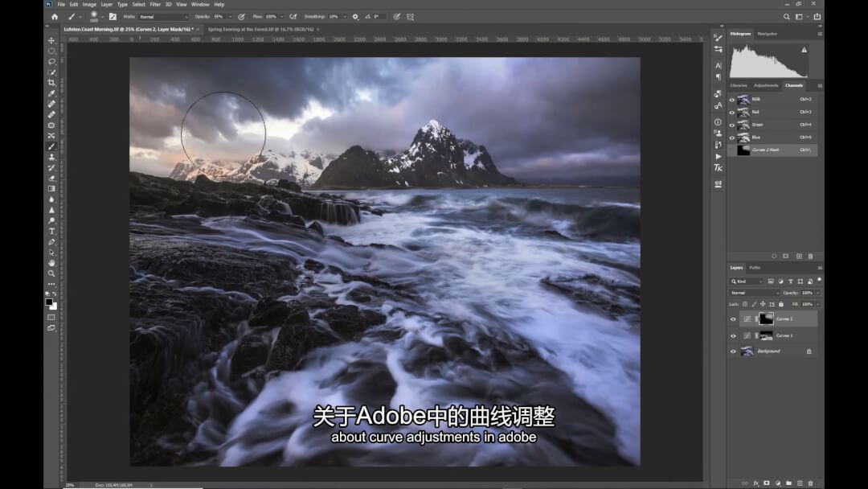The width and height of the screenshot is (868, 489).
Task: Click the search icon at top right
Action: point(786,17)
